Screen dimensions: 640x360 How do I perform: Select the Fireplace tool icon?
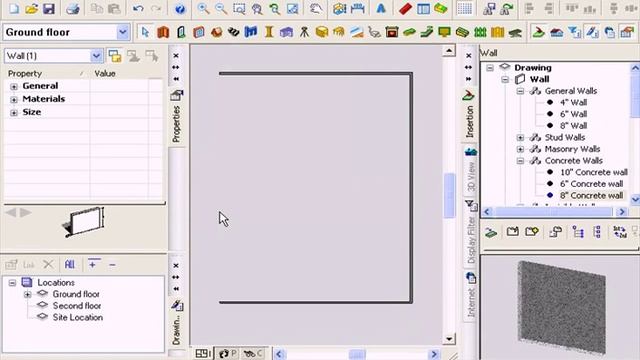pos(391,32)
